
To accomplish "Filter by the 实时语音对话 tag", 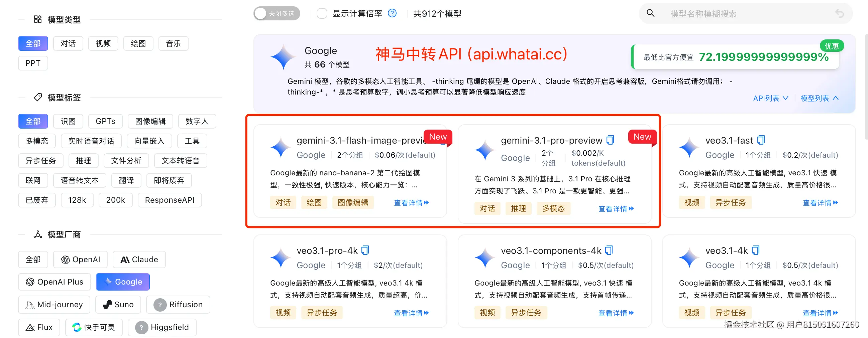I will (91, 141).
